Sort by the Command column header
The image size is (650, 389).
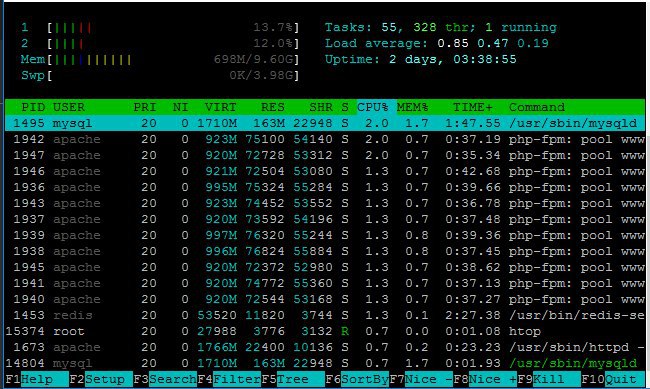537,107
